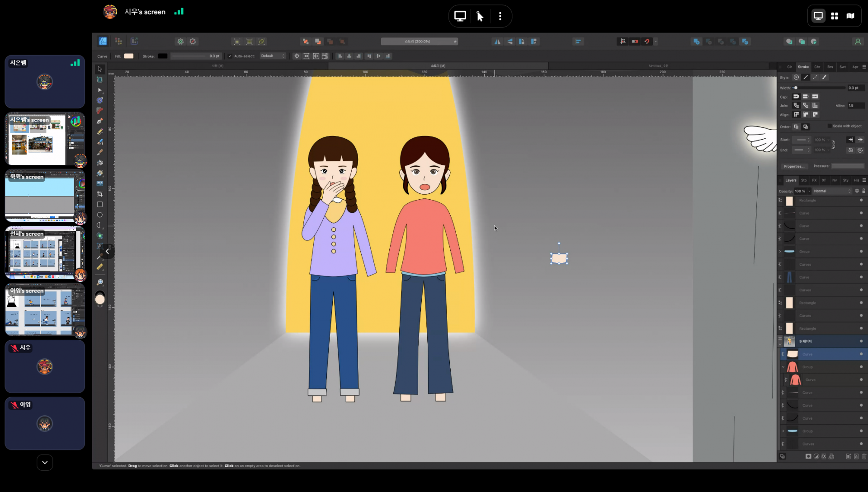Select the Rectangle shape tool

coord(99,204)
